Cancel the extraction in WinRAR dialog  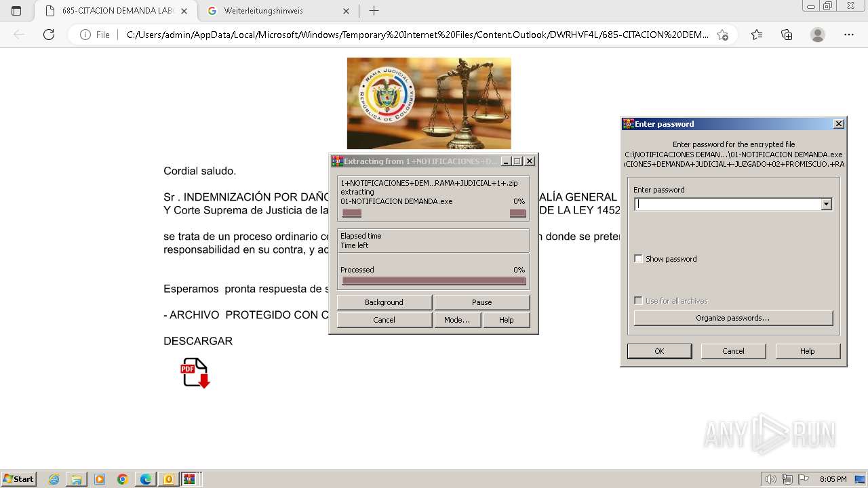(x=384, y=320)
